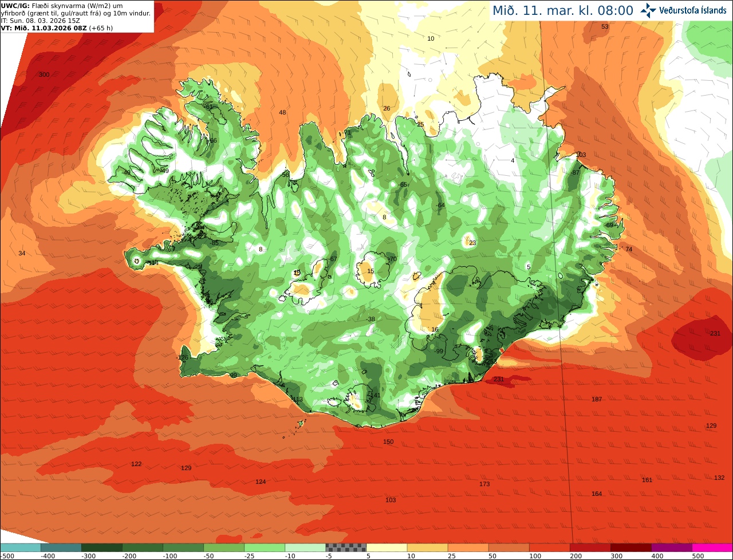The image size is (733, 560).
Task: Click the -99 value near the southeast coast
Action: pos(439,352)
